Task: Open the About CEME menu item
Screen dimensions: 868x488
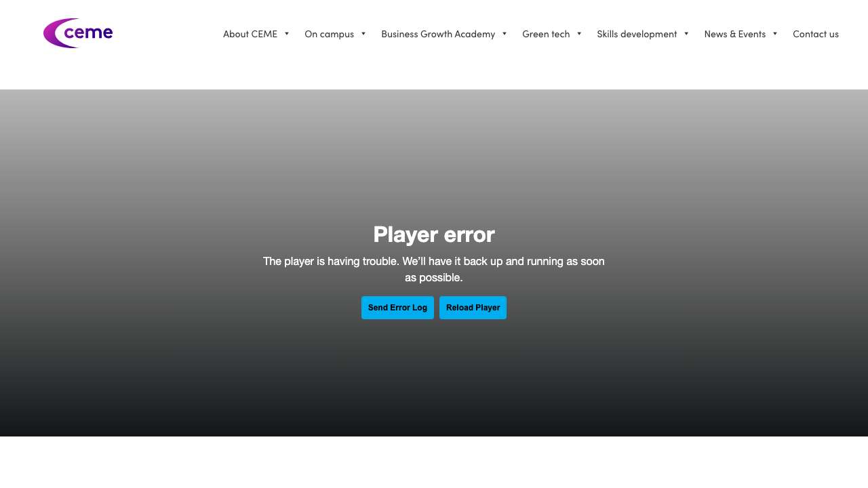Action: point(250,34)
